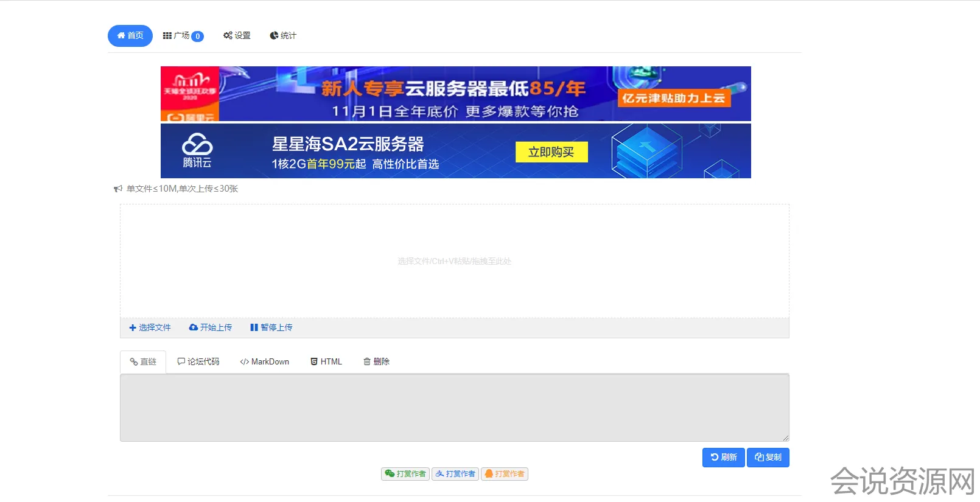This screenshot has height=502, width=980.
Task: Click the green WeChat 打赏作者 button
Action: (405, 474)
